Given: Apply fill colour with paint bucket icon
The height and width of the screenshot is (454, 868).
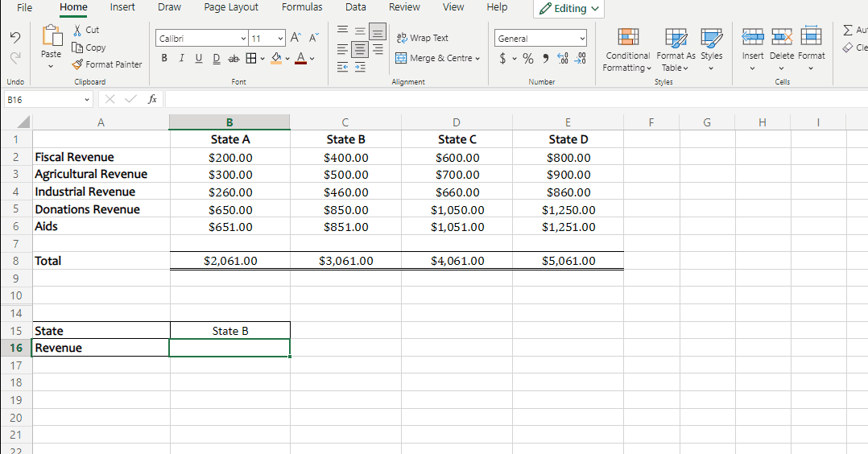Looking at the screenshot, I should pos(276,58).
